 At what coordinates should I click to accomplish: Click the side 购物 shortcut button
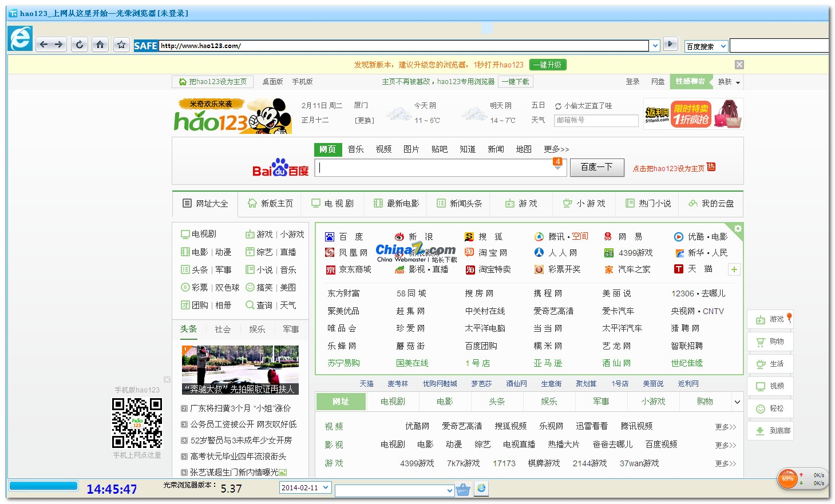770,342
